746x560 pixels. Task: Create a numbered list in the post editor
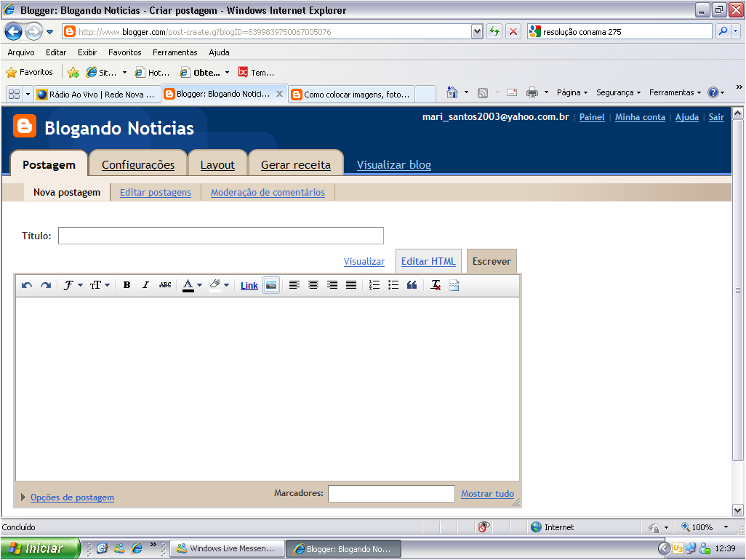point(374,284)
